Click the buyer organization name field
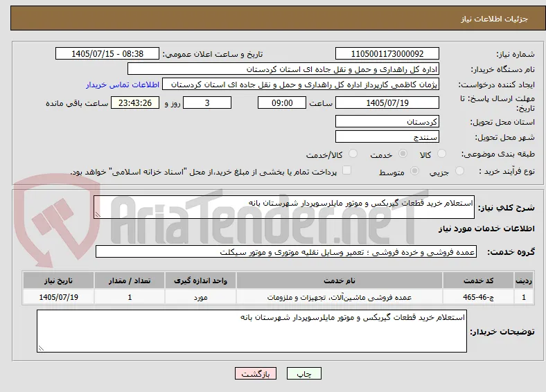This screenshot has width=546, height=392. [283, 69]
